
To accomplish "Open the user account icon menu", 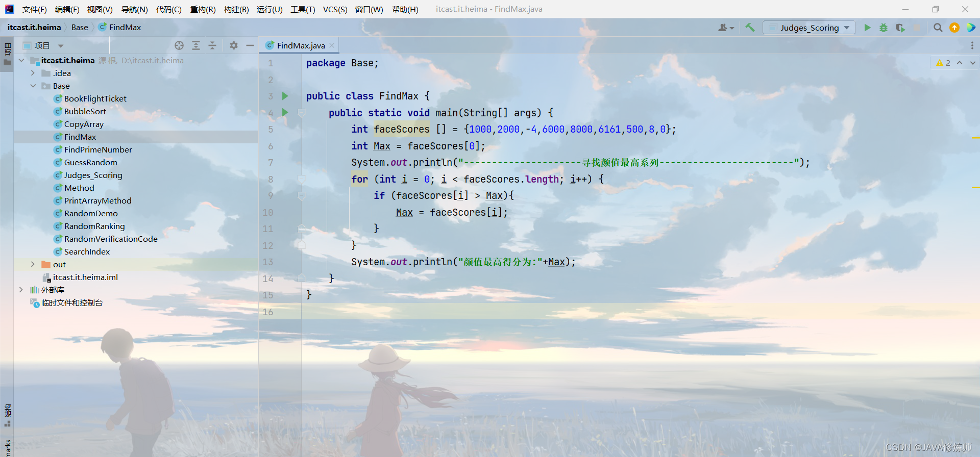I will point(726,28).
